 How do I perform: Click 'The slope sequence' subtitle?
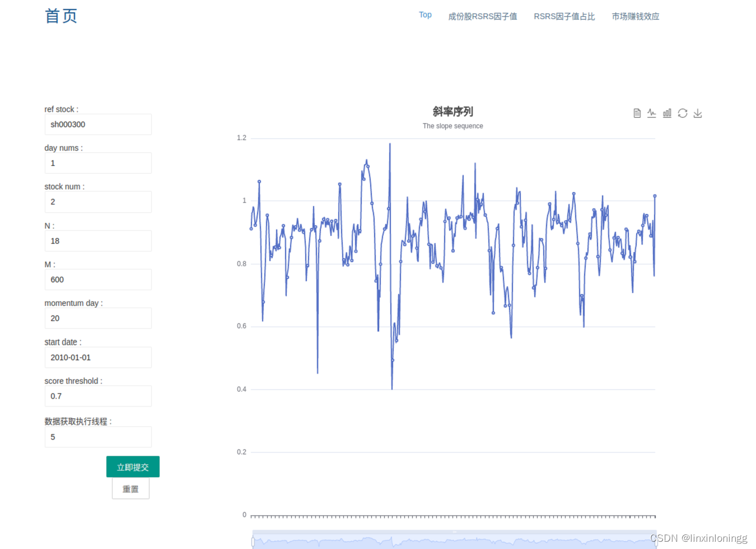point(453,126)
